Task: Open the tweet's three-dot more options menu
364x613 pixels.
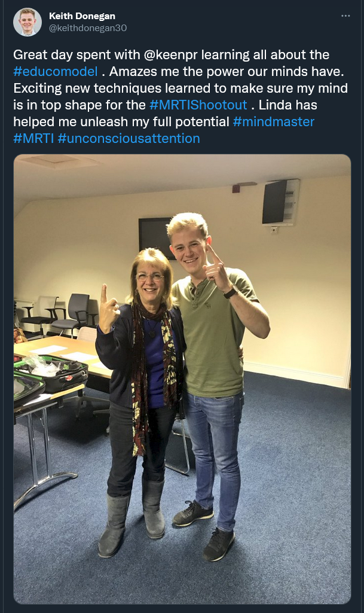Action: [345, 16]
